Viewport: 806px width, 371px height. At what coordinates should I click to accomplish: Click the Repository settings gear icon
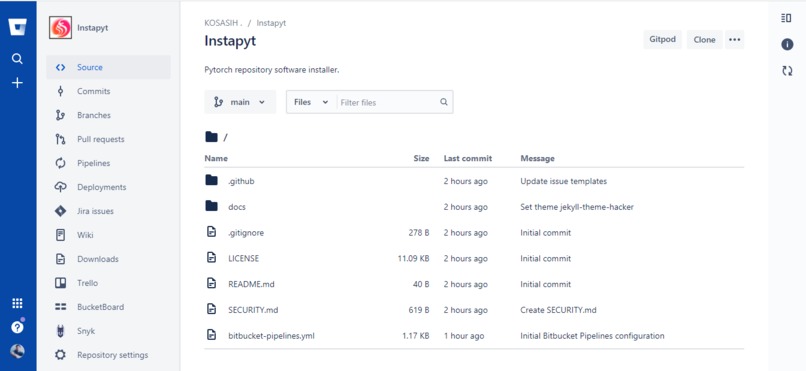(61, 355)
